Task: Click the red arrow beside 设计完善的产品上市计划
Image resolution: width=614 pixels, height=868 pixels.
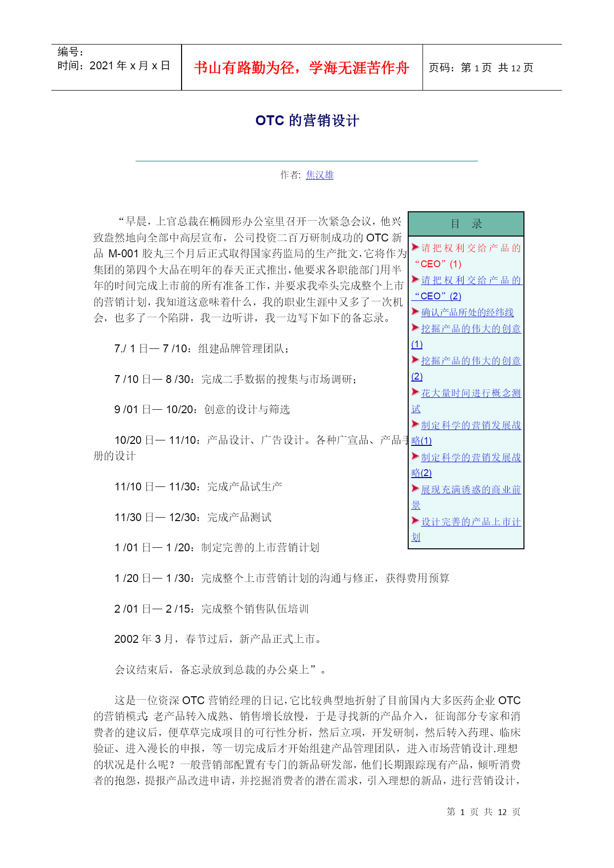Action: 415,521
